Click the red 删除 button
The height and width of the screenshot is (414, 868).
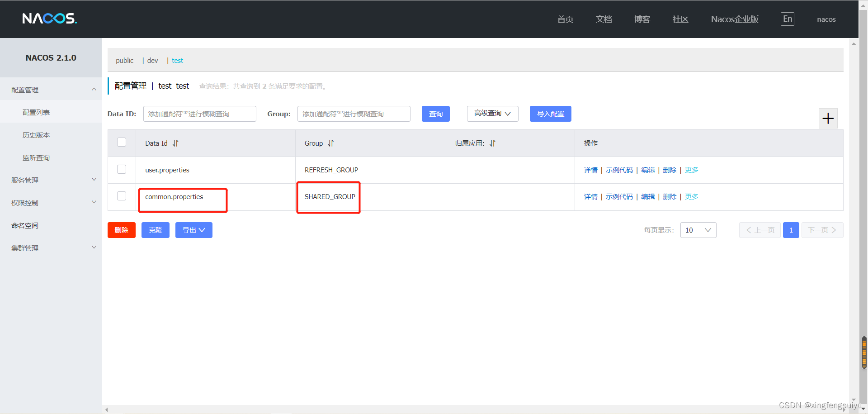pos(122,230)
